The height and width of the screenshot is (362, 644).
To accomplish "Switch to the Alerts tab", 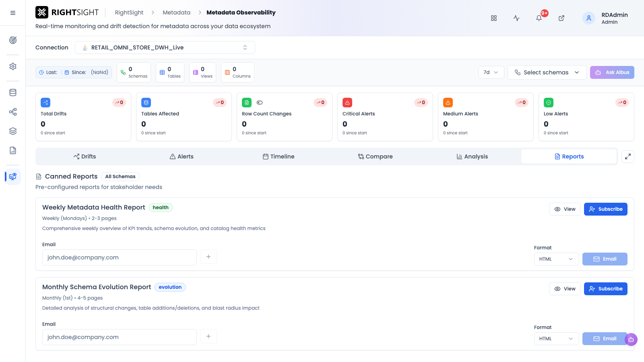I will coord(182,156).
